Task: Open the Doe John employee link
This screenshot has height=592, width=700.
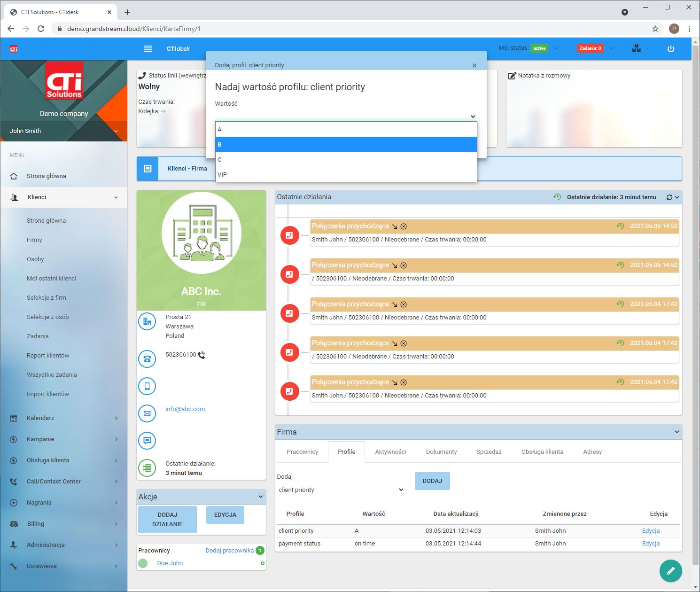Action: click(x=170, y=563)
